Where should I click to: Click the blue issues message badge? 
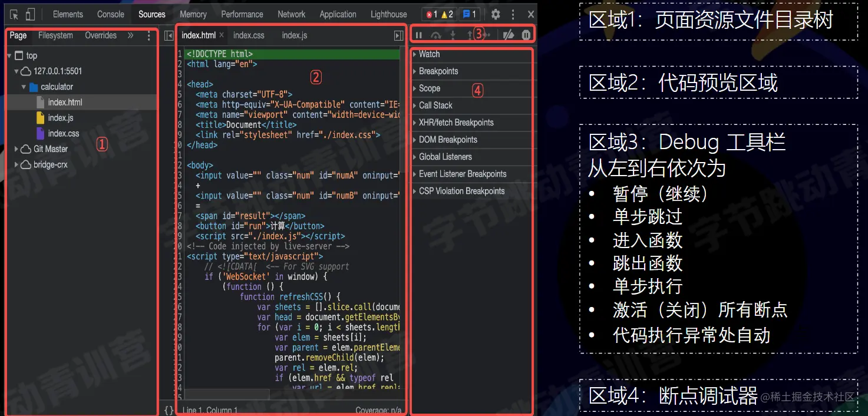point(469,14)
